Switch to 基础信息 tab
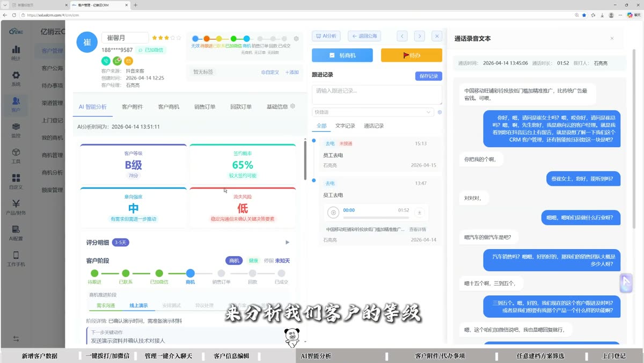 click(x=277, y=107)
